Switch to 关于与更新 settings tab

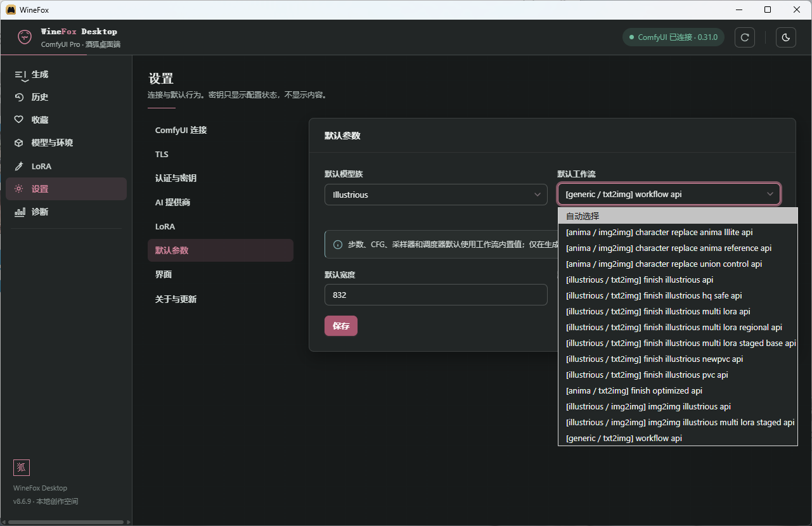pyautogui.click(x=221, y=298)
